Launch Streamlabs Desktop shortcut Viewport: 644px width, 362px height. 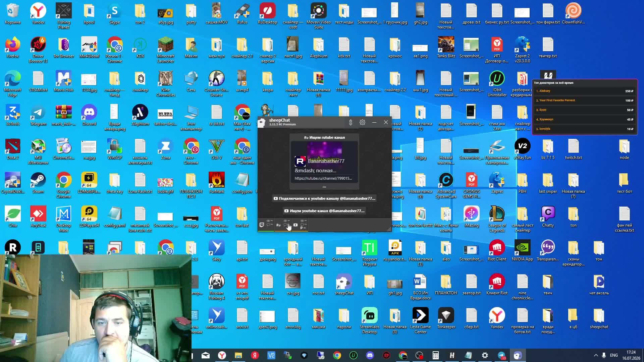(x=369, y=321)
